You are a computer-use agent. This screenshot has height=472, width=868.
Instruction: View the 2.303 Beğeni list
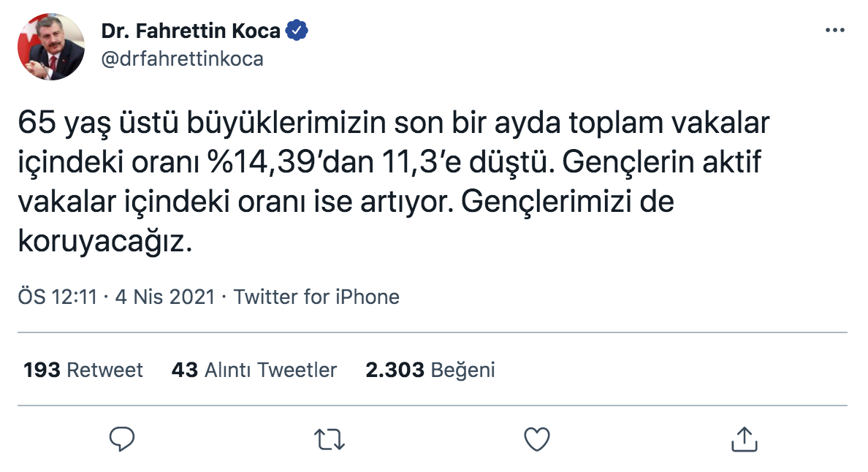pyautogui.click(x=430, y=370)
